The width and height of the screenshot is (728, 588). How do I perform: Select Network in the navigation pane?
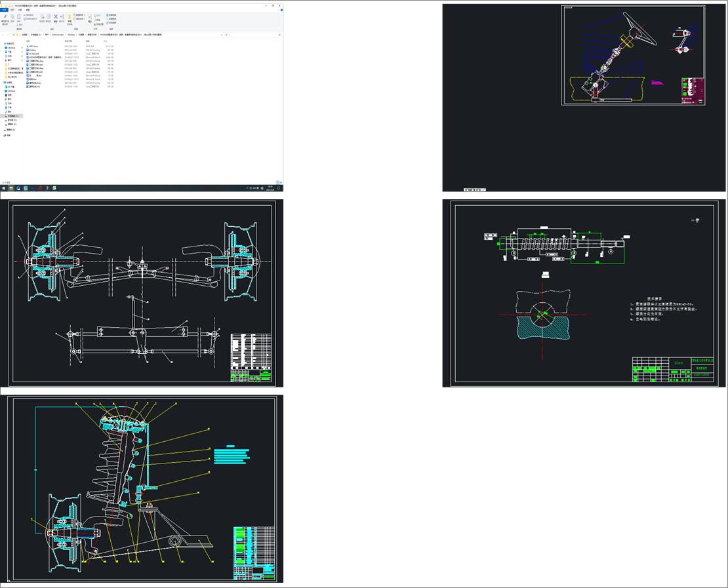(7, 136)
